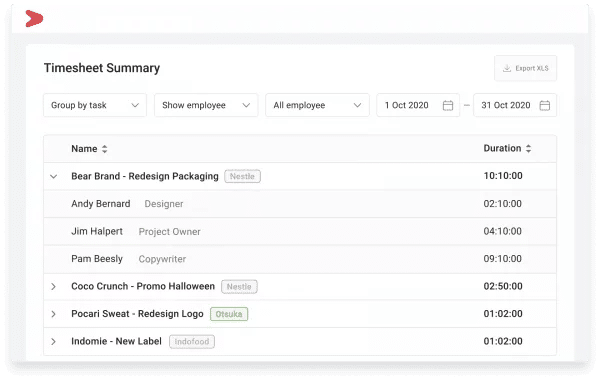Click the Indofood tag
Image resolution: width=600 pixels, height=380 pixels.
[x=192, y=341]
